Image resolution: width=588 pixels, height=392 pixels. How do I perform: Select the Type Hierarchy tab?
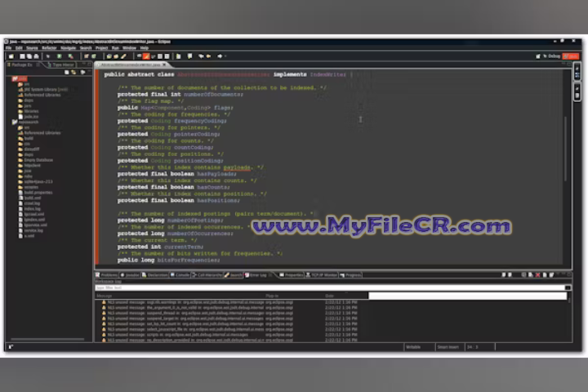coord(60,65)
